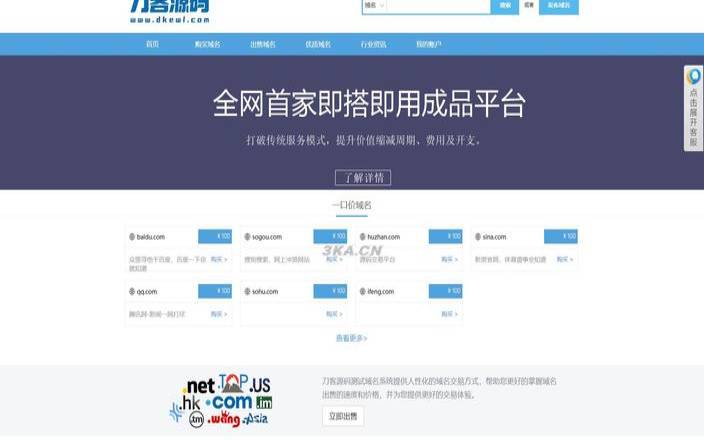The height and width of the screenshot is (440, 704).
Task: Open the 购买域名 nav item
Action: coord(207,44)
